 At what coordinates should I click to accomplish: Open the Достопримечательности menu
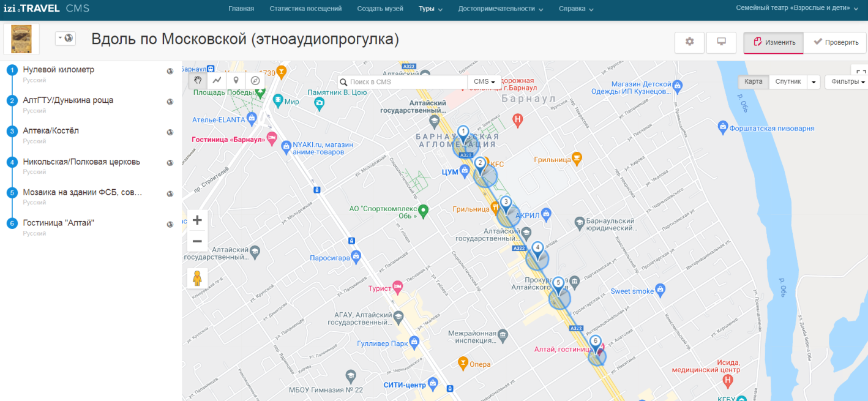[500, 9]
